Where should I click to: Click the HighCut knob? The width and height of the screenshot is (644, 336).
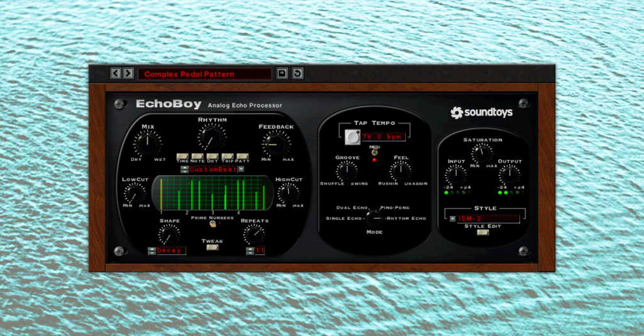pos(288,192)
